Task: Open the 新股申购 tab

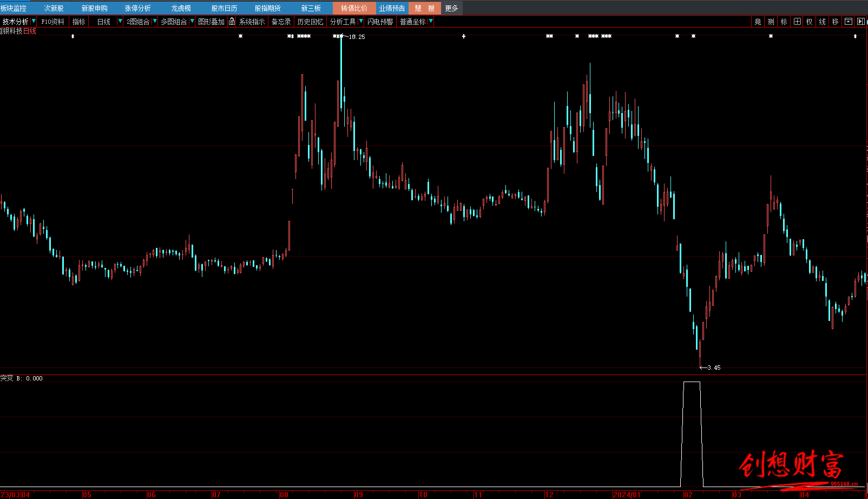Action: click(x=94, y=8)
